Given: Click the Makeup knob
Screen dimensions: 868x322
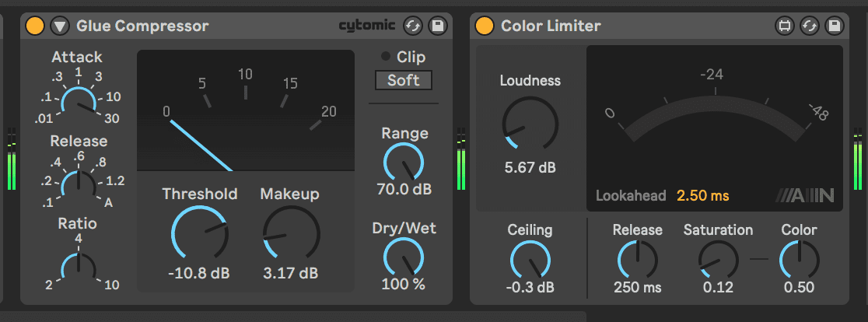Looking at the screenshot, I should [x=291, y=233].
